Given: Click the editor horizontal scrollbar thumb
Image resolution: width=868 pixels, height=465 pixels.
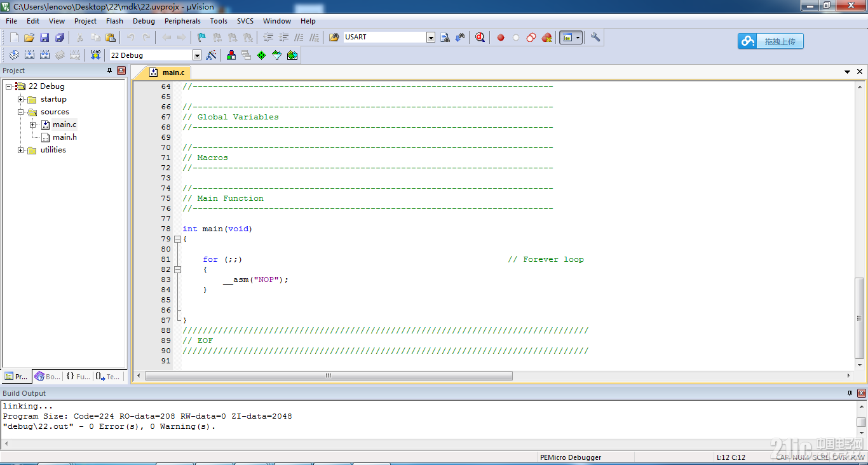Looking at the screenshot, I should pos(329,375).
